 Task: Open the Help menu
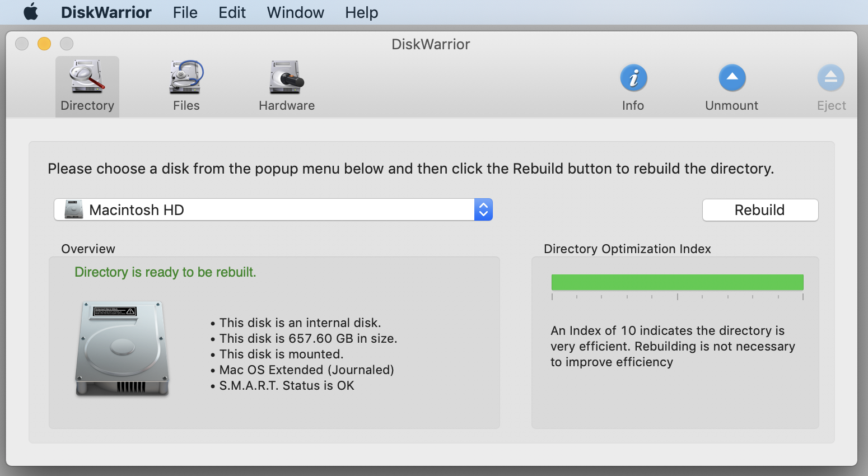362,12
